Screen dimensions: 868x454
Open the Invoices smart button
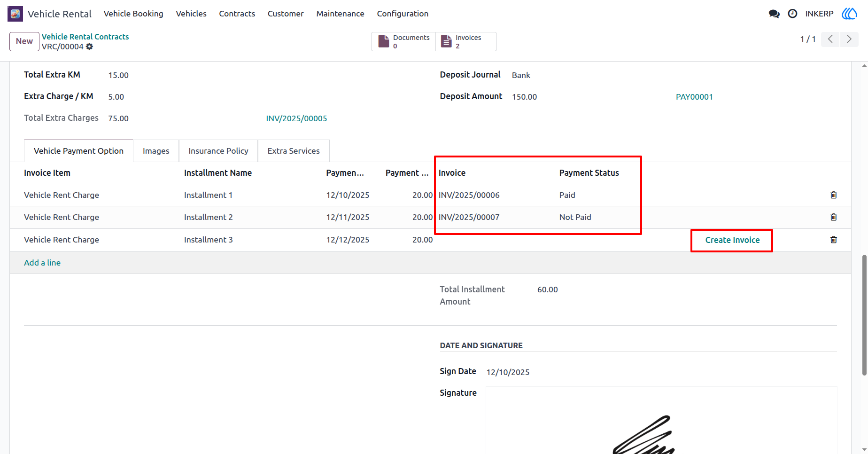[x=466, y=41]
